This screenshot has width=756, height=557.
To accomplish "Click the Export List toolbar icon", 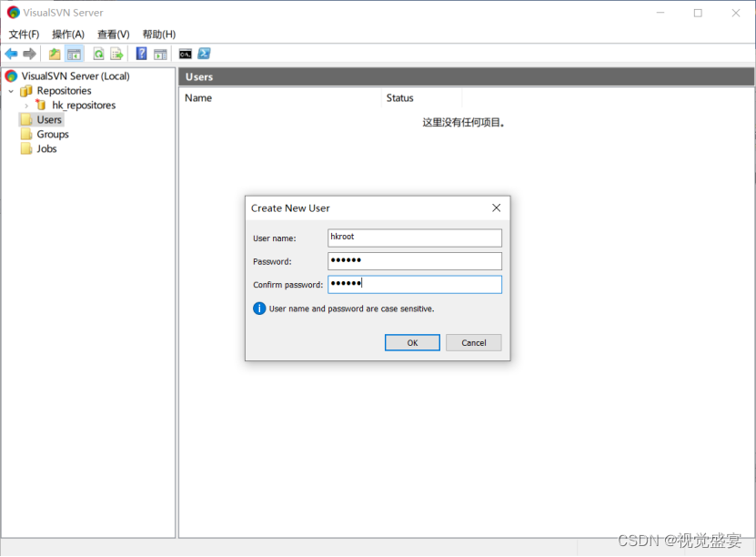I will (116, 54).
